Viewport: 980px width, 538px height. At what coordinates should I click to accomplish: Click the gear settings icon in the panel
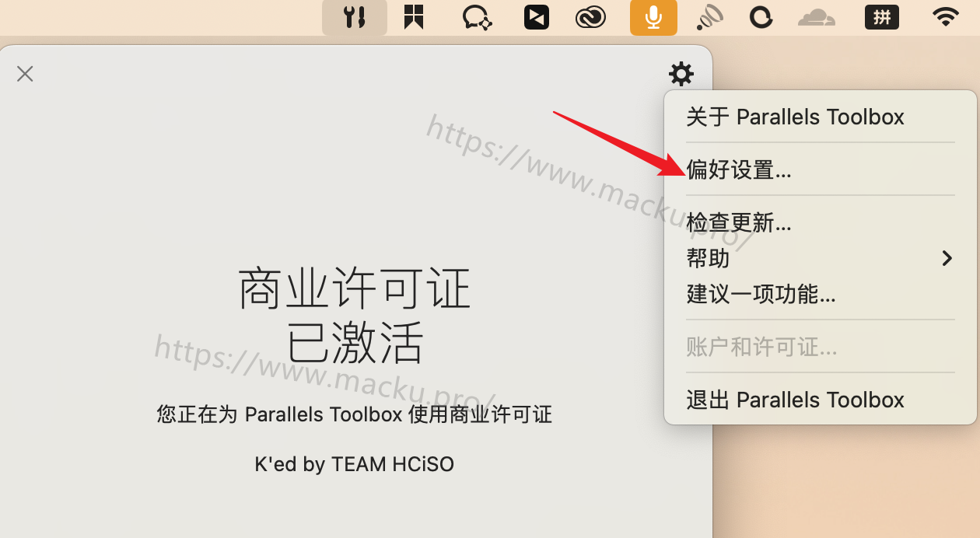tap(681, 74)
